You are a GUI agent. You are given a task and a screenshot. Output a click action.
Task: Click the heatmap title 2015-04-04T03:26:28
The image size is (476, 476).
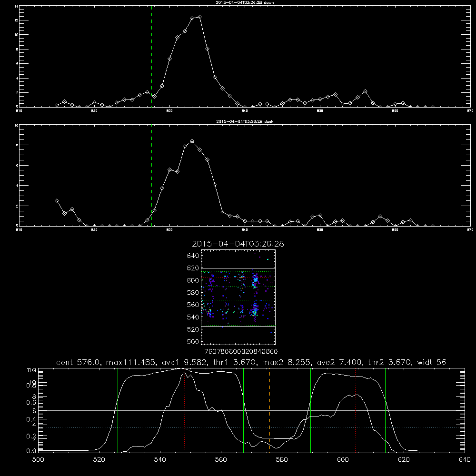[x=238, y=244]
